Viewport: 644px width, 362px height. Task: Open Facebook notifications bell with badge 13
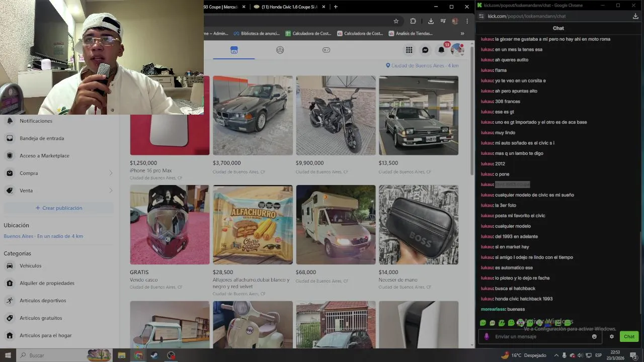point(441,50)
